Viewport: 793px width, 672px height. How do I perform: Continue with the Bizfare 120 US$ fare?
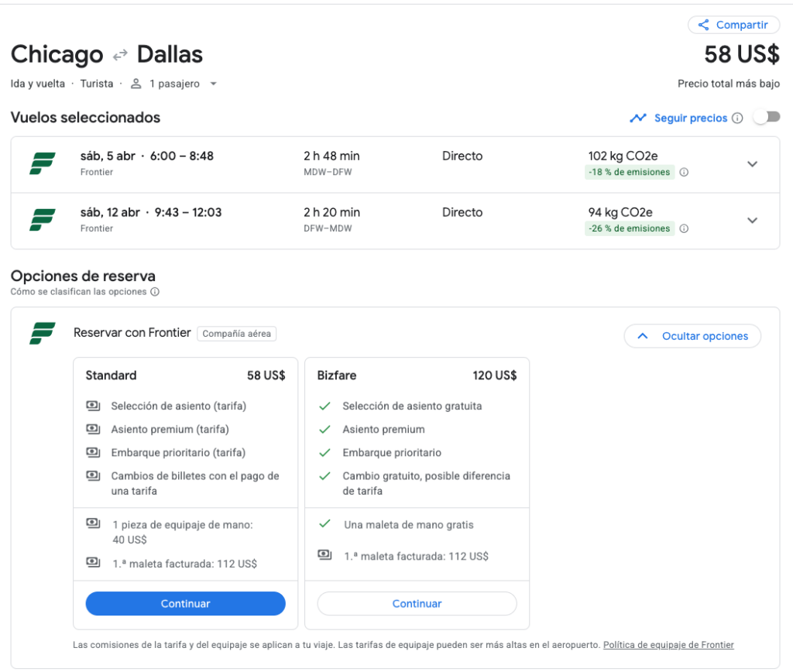(417, 604)
